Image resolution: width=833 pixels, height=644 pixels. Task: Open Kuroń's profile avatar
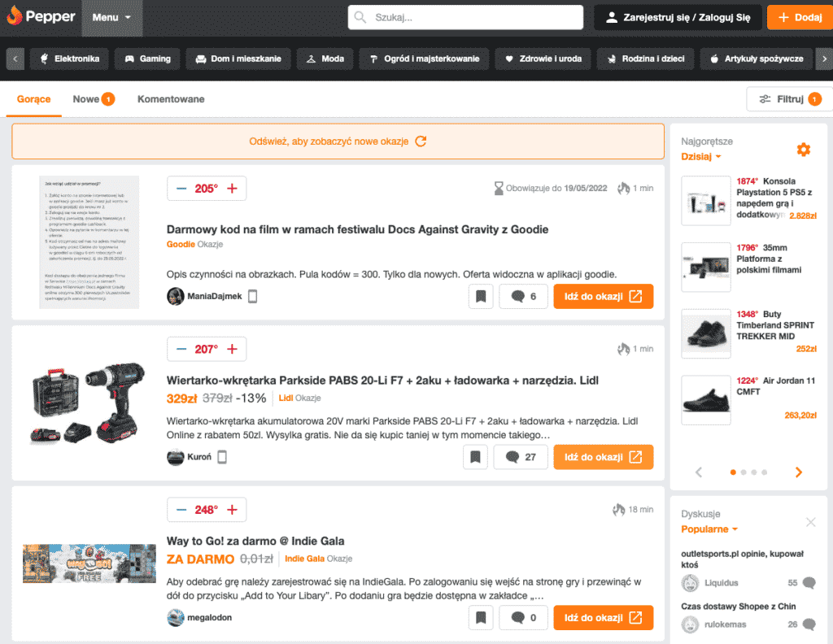(x=176, y=457)
